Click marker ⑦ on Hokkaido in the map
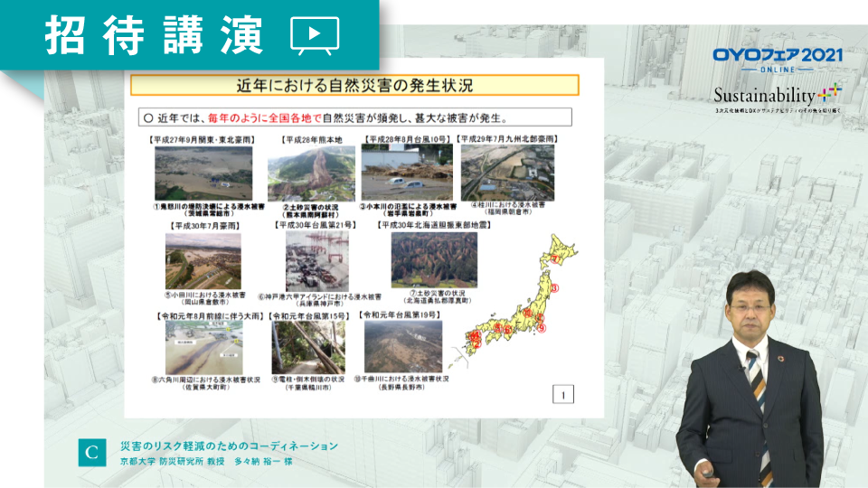Screen dimensions: 868x488 555,259
